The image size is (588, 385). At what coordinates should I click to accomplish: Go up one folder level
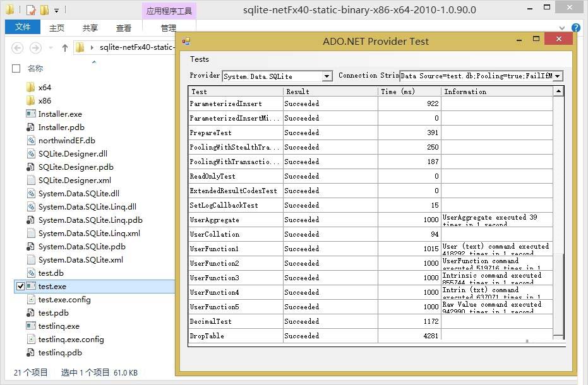(65, 47)
